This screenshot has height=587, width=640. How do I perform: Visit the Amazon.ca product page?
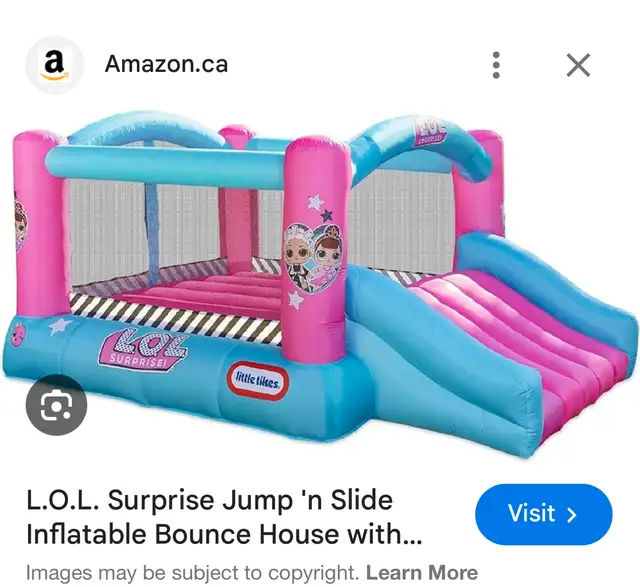[544, 514]
